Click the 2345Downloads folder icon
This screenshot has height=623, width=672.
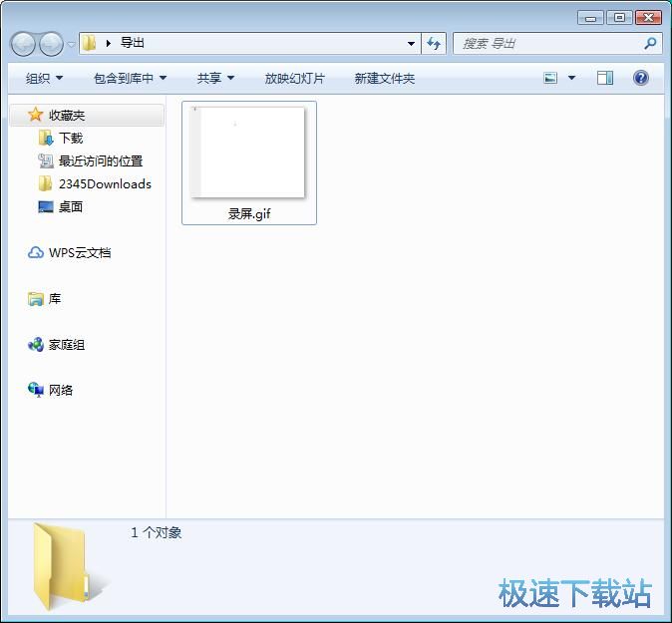(46, 183)
